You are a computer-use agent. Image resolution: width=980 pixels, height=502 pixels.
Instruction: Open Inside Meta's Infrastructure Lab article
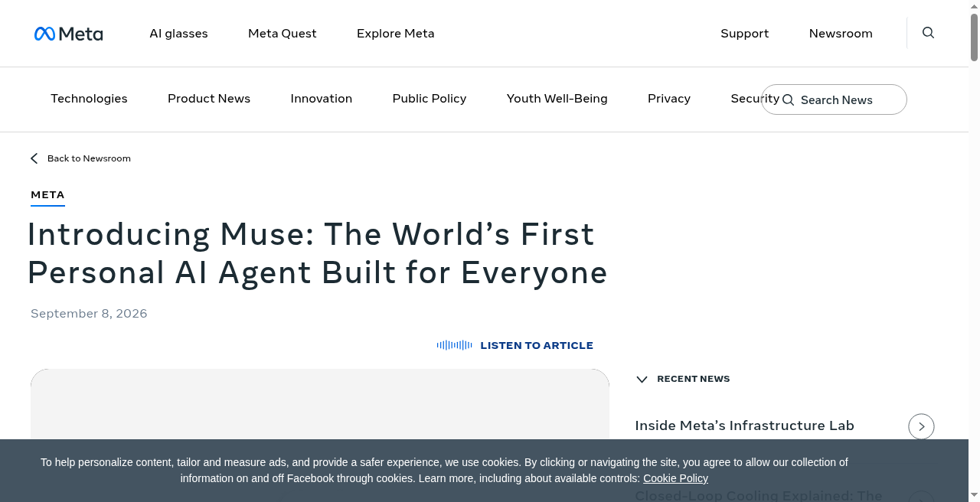tap(744, 425)
